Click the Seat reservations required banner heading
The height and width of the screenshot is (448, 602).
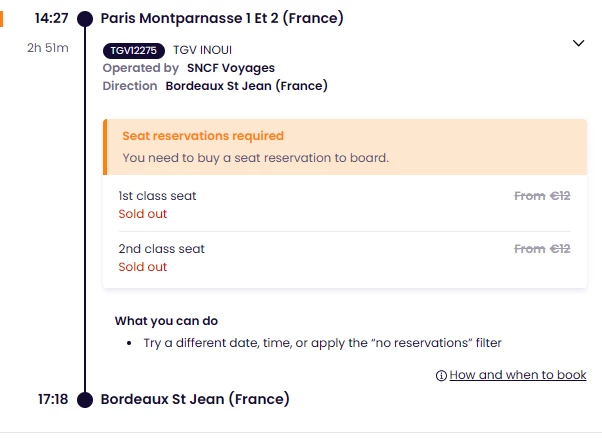coord(203,136)
